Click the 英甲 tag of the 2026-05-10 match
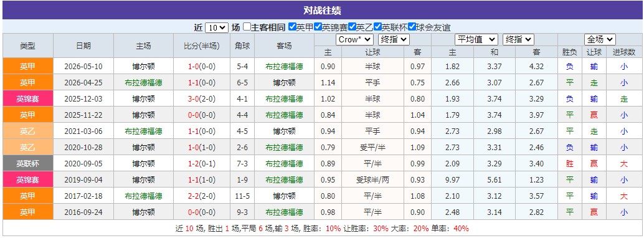Screen dimensions: 644x238 (x=27, y=66)
